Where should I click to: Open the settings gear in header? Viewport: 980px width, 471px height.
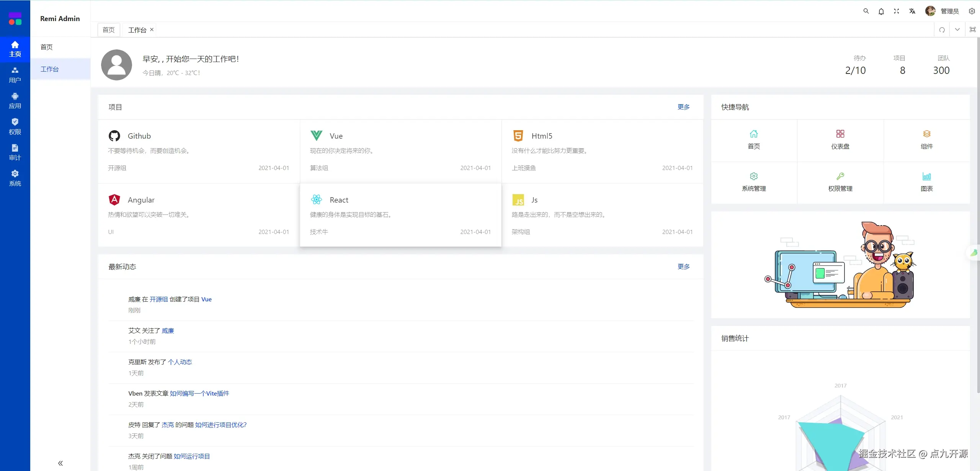coord(972,11)
